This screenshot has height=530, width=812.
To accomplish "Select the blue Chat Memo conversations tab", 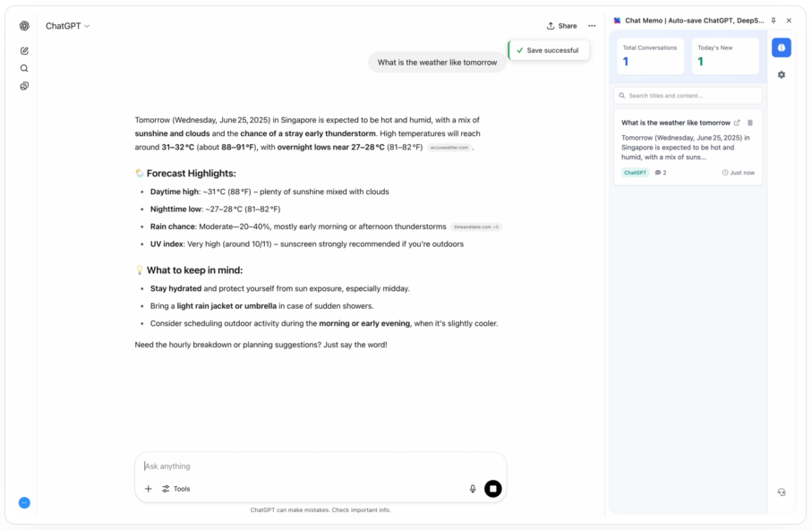I will click(782, 47).
